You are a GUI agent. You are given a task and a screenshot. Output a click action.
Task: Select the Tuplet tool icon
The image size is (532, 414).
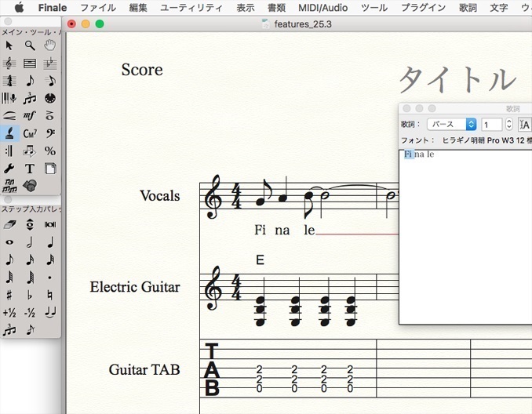coord(30,98)
